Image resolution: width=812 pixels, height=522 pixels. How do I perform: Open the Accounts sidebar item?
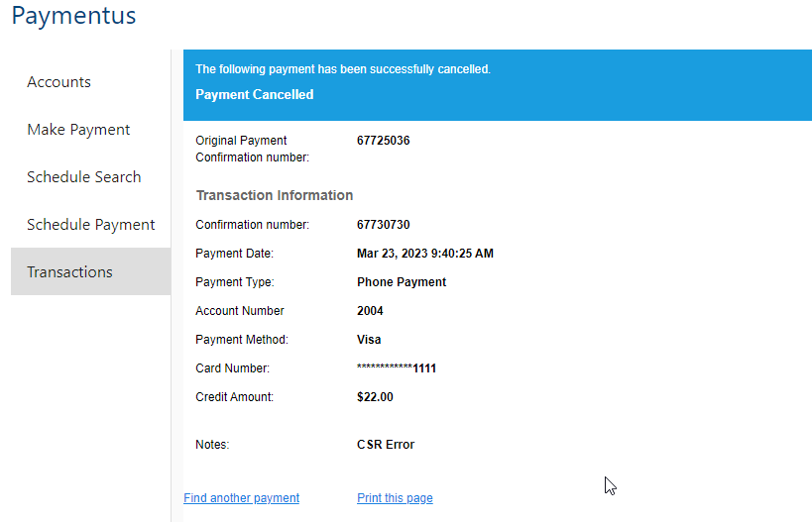(59, 82)
